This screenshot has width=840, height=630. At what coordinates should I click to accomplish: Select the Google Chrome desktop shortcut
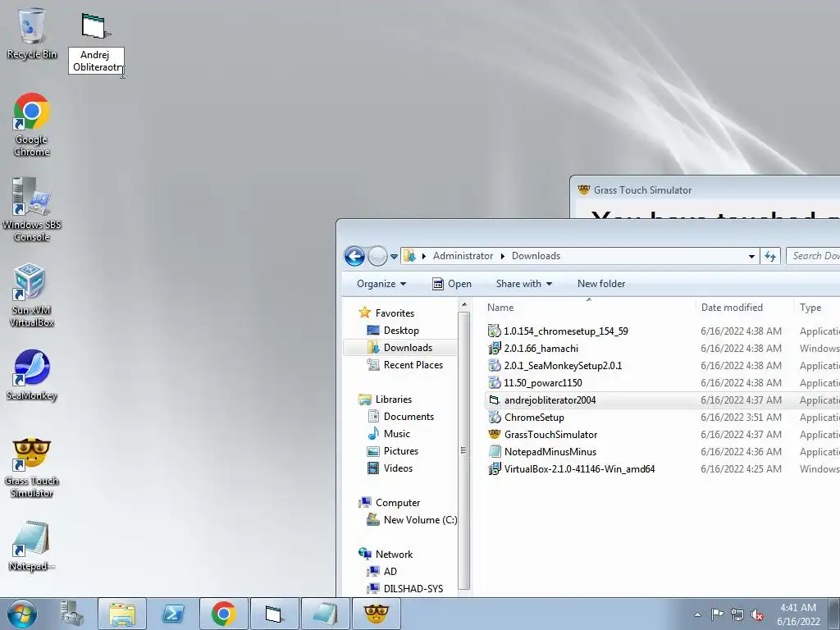(x=31, y=125)
